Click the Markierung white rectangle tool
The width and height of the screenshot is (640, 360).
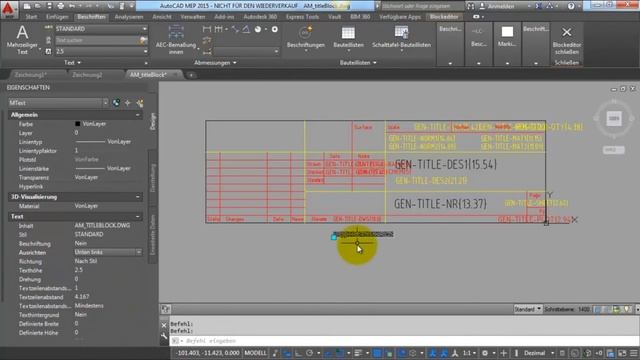(507, 32)
